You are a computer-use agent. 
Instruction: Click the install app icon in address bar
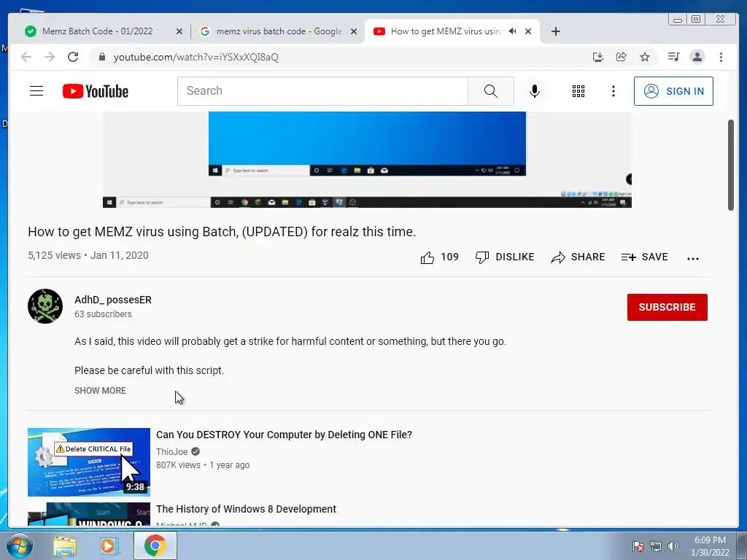point(598,57)
